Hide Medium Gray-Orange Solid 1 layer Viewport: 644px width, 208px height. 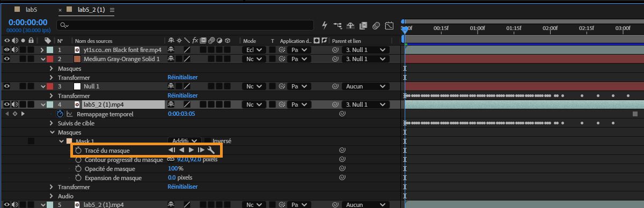[x=6, y=59]
